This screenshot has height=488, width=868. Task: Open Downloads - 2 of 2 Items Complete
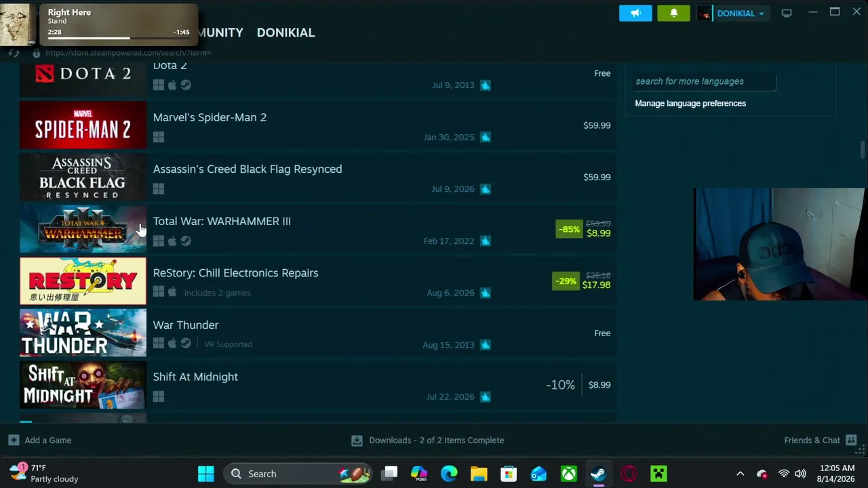coord(437,441)
